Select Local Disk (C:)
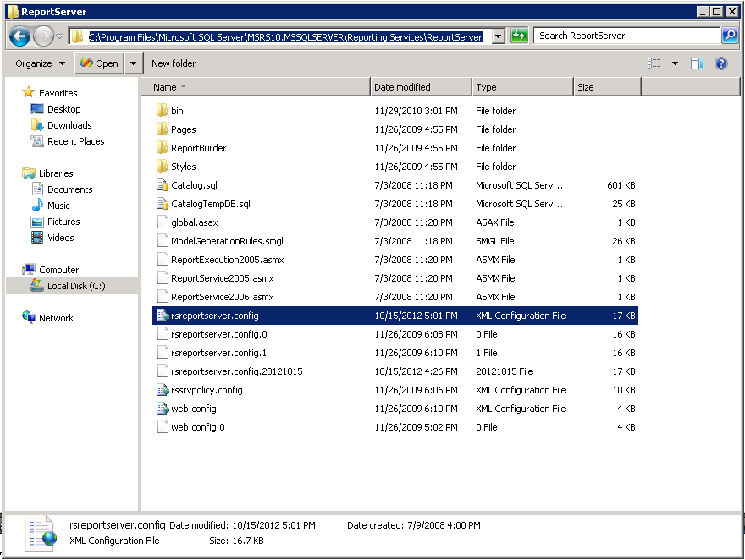This screenshot has height=560, width=745. pos(76,286)
